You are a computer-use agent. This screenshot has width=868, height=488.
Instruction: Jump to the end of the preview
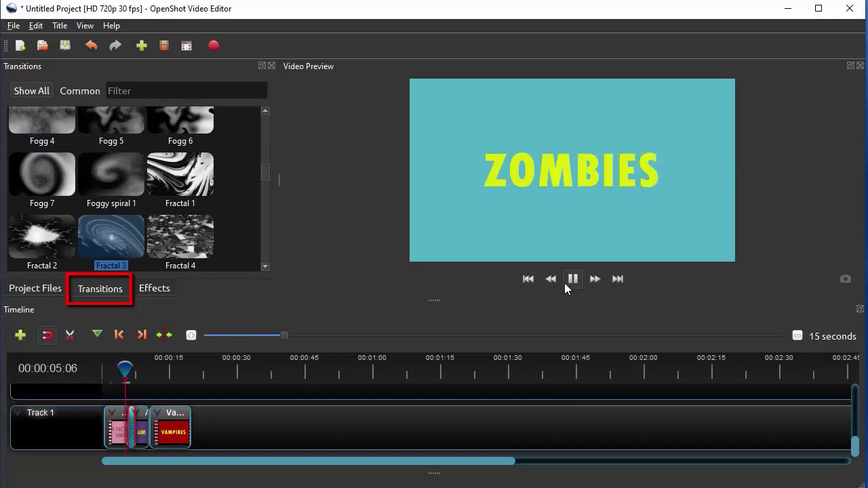coord(617,279)
